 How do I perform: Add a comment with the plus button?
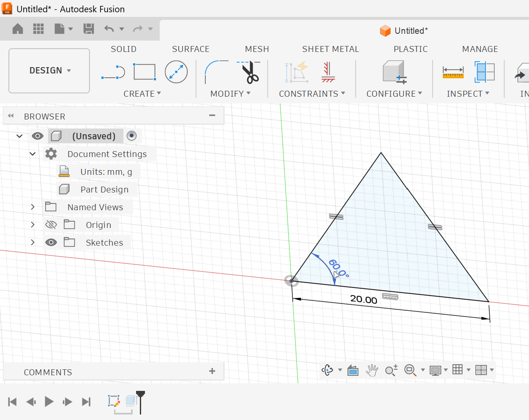pyautogui.click(x=212, y=371)
